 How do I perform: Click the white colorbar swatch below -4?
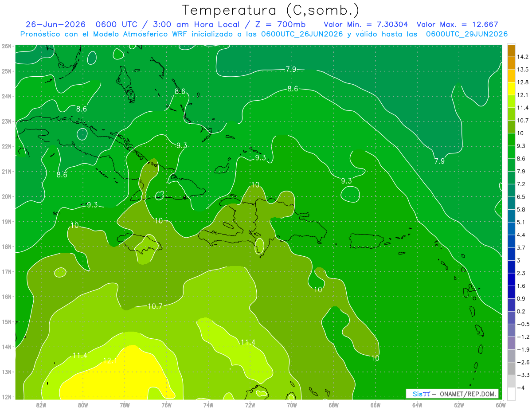(x=511, y=393)
